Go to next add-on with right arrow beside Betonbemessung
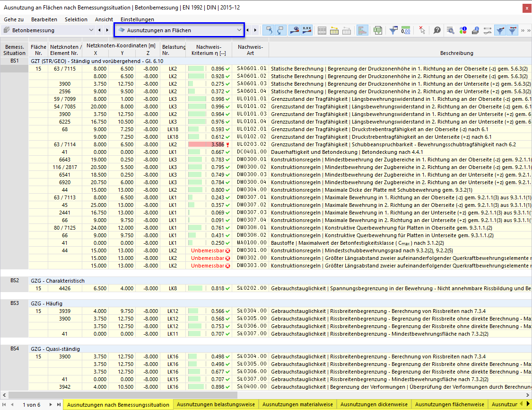Viewport: 532px width, 410px height. [107, 30]
